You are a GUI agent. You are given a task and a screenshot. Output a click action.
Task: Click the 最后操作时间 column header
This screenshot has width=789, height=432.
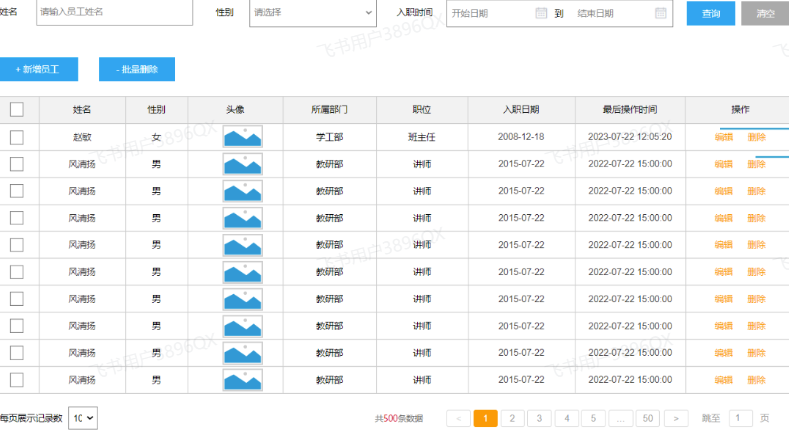[x=630, y=110]
